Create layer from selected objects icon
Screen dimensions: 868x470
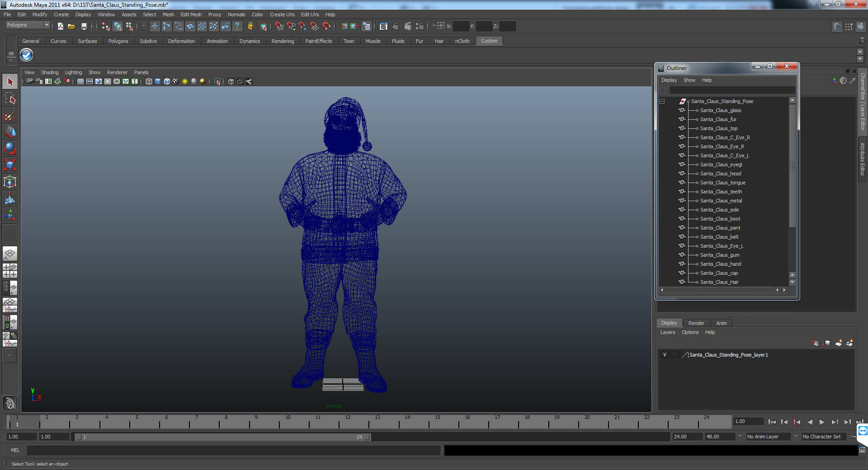(850, 343)
